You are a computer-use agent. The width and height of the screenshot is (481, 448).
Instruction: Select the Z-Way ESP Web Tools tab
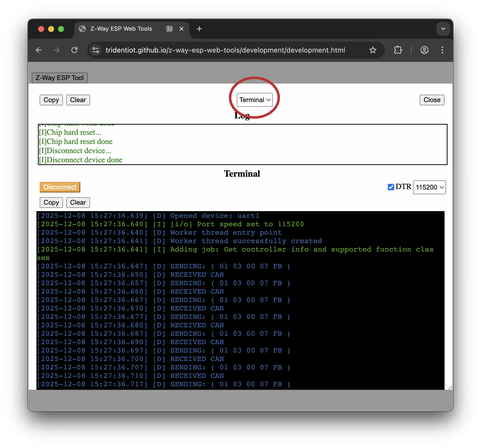coord(121,29)
